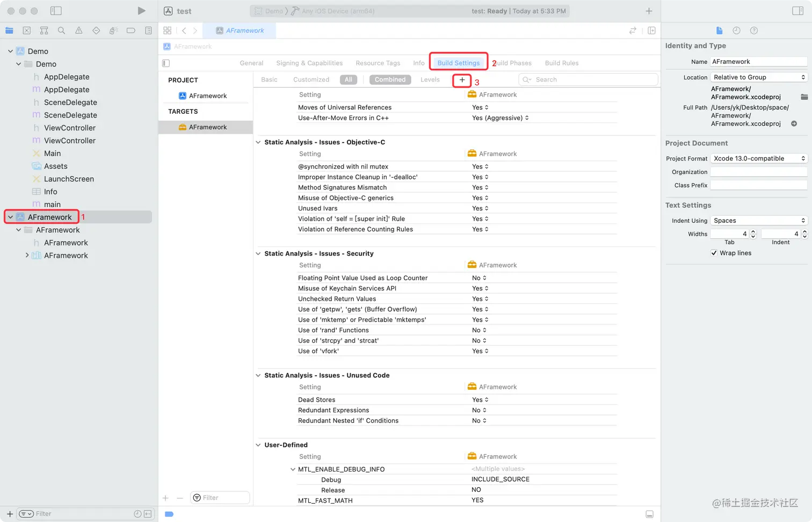
Task: Switch to the Levels view toggle
Action: (430, 79)
